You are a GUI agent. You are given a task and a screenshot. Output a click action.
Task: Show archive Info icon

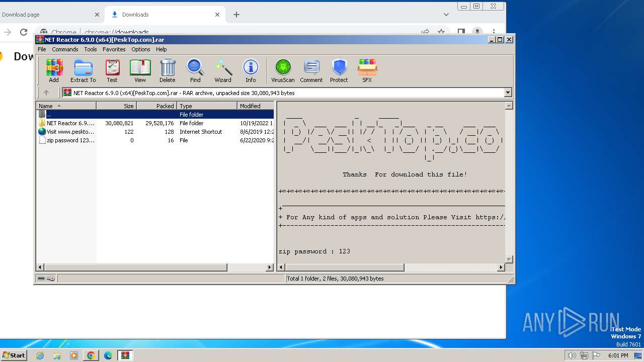[x=251, y=70]
